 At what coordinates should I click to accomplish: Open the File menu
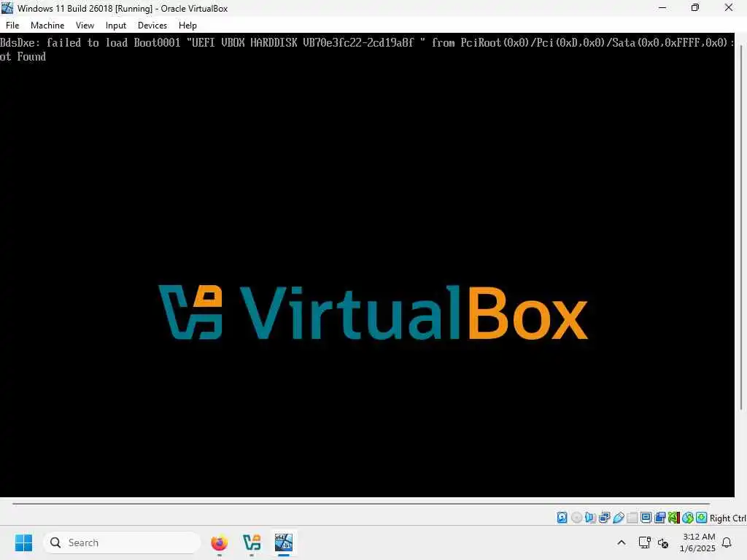(x=12, y=26)
